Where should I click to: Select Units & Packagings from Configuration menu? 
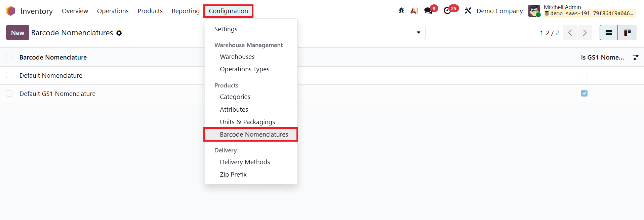247,121
